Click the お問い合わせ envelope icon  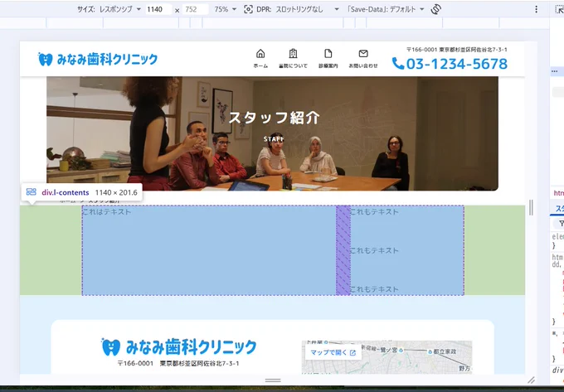363,54
